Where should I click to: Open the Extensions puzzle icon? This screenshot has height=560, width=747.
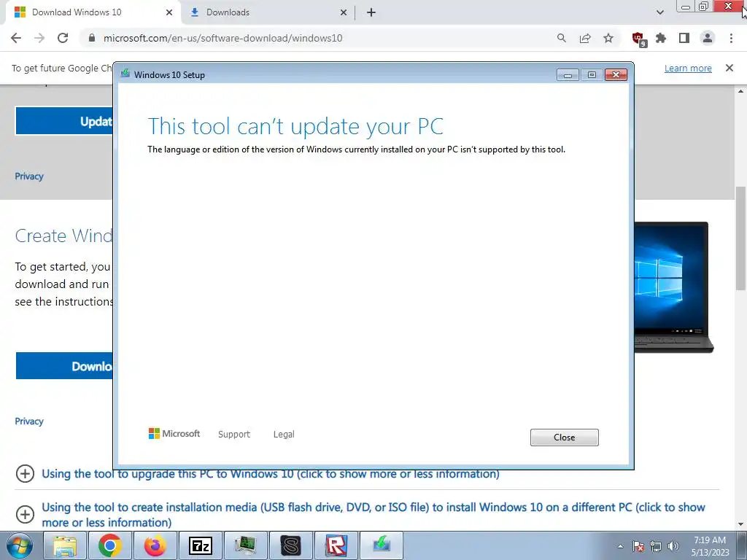[661, 38]
